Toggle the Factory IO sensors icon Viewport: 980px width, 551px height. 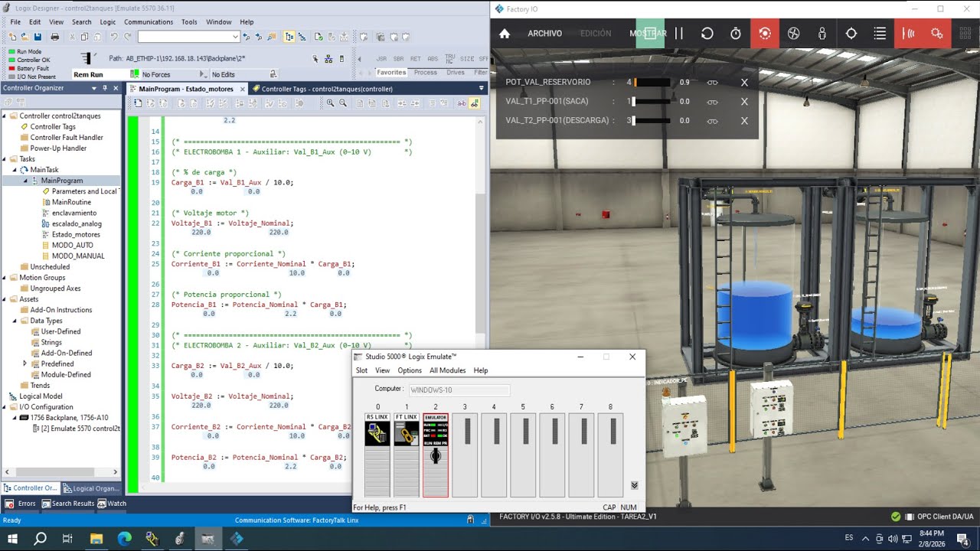(x=909, y=34)
